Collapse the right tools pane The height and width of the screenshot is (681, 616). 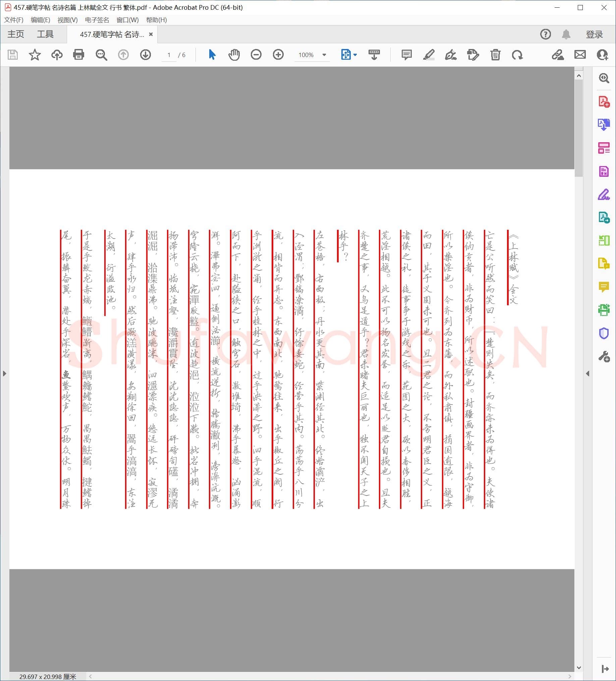coord(587,373)
